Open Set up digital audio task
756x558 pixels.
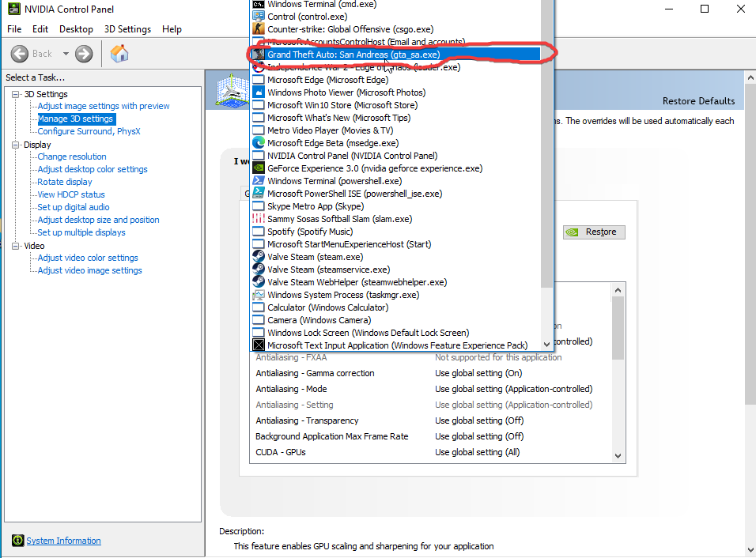pyautogui.click(x=74, y=207)
